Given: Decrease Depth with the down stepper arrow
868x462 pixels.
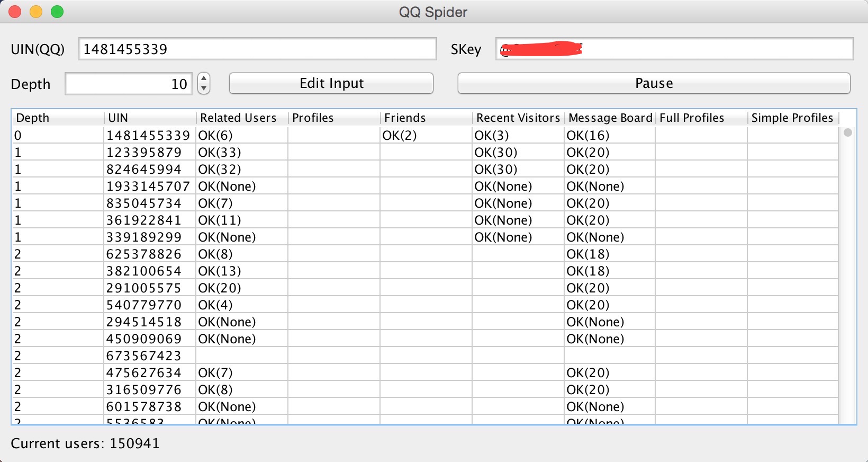Looking at the screenshot, I should pyautogui.click(x=204, y=89).
